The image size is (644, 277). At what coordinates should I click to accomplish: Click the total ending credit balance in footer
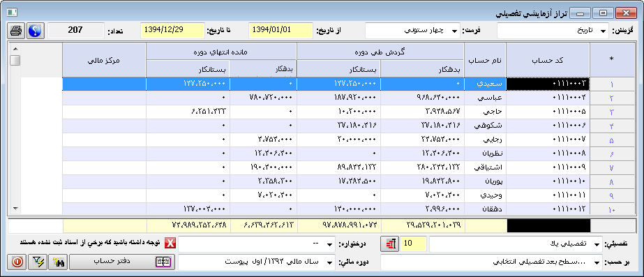(x=188, y=225)
